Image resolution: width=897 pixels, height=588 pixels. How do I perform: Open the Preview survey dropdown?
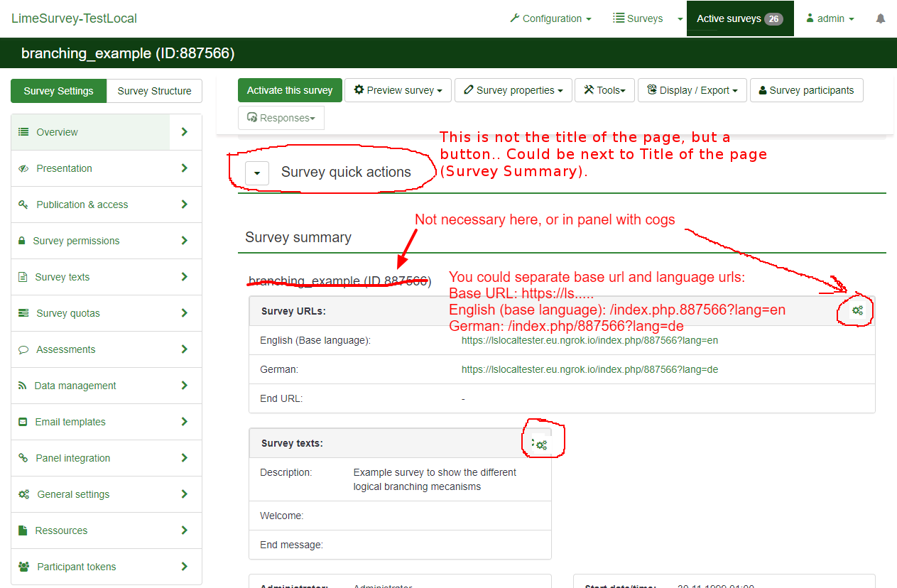[x=398, y=90]
